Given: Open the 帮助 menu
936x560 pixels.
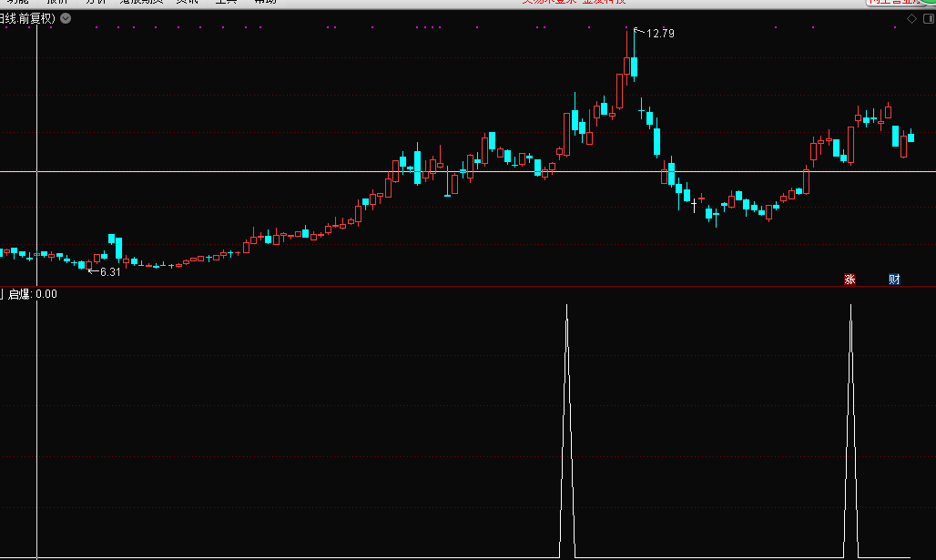Looking at the screenshot, I should (265, 2).
